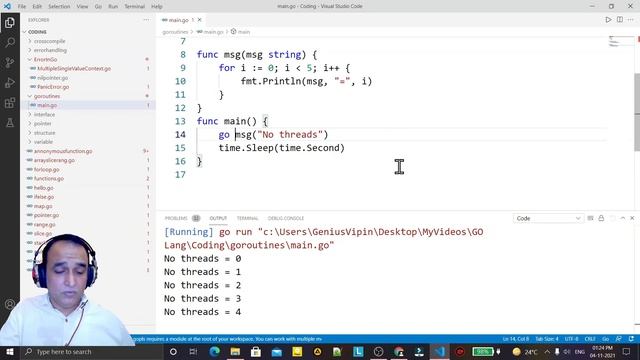This screenshot has width=640, height=360.
Task: Open the notification center icon
Action: click(x=627, y=351)
